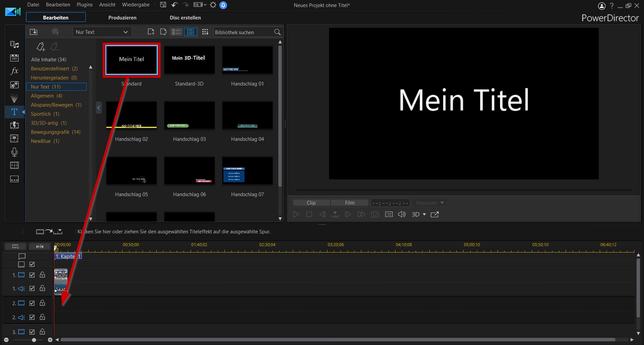644x345 pixels.
Task: Switch library to large icon view
Action: point(191,32)
